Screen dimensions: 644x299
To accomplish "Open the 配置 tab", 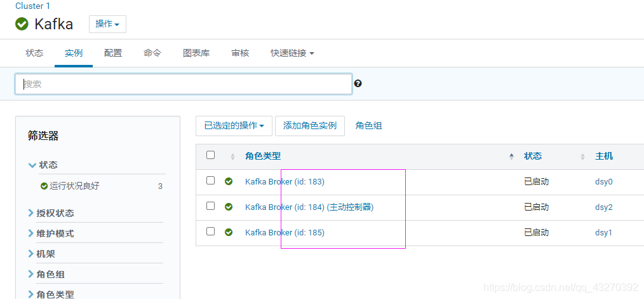I will pyautogui.click(x=113, y=53).
